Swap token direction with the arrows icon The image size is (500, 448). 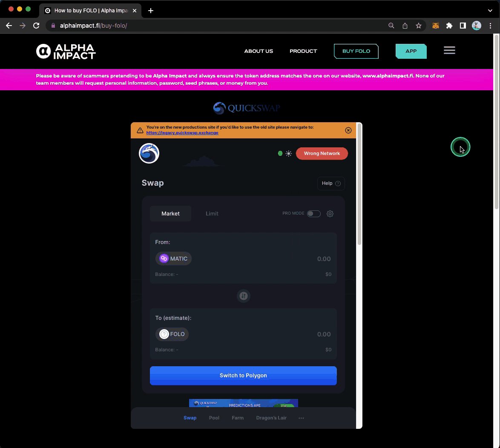(244, 296)
